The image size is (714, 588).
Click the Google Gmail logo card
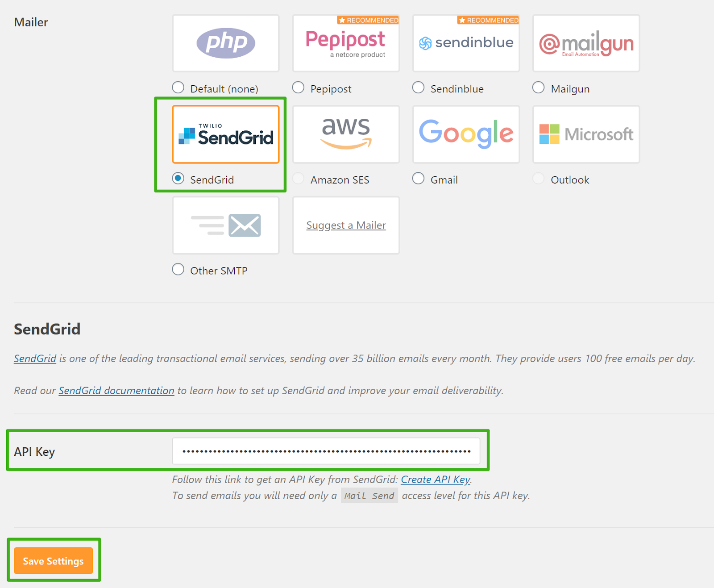click(x=466, y=134)
